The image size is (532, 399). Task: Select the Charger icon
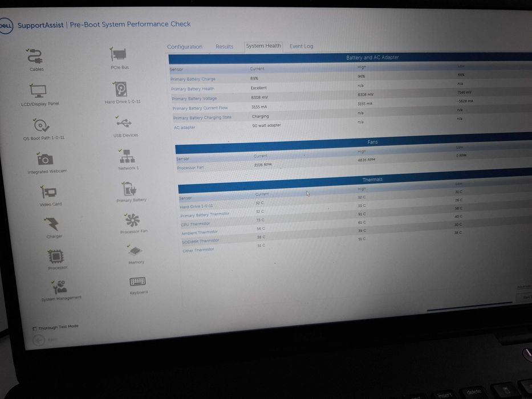click(52, 224)
